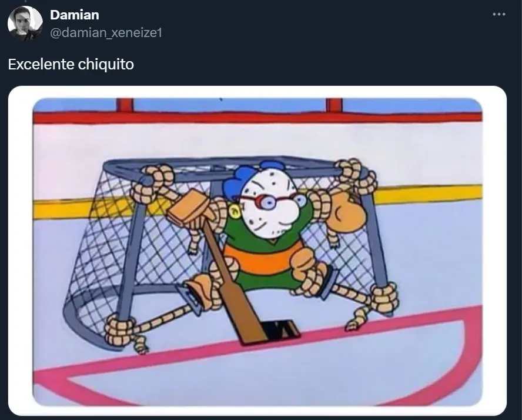522x420 pixels.
Task: Open the three-dot more options menu
Action: pos(498,14)
